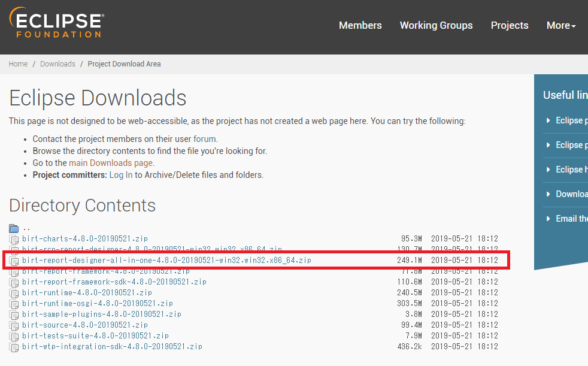Download birt-wtp-integration-sdk-4.8.0 zip

112,346
